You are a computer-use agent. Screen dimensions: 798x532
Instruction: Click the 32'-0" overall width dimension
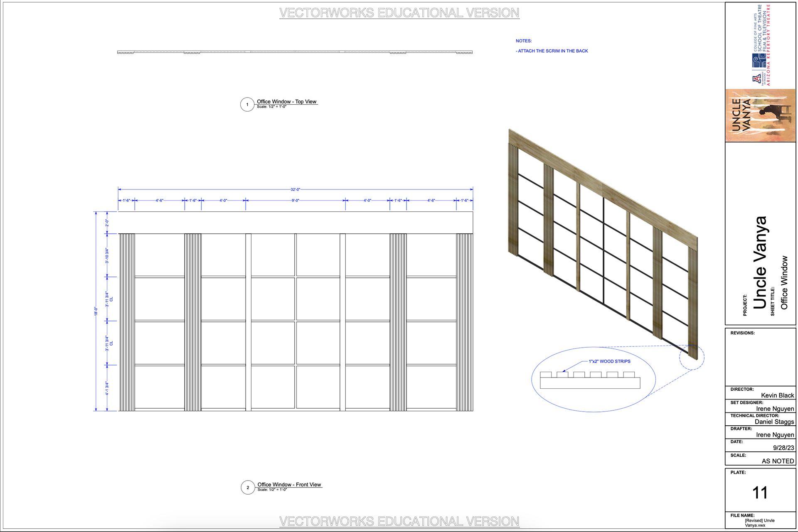[x=295, y=189]
